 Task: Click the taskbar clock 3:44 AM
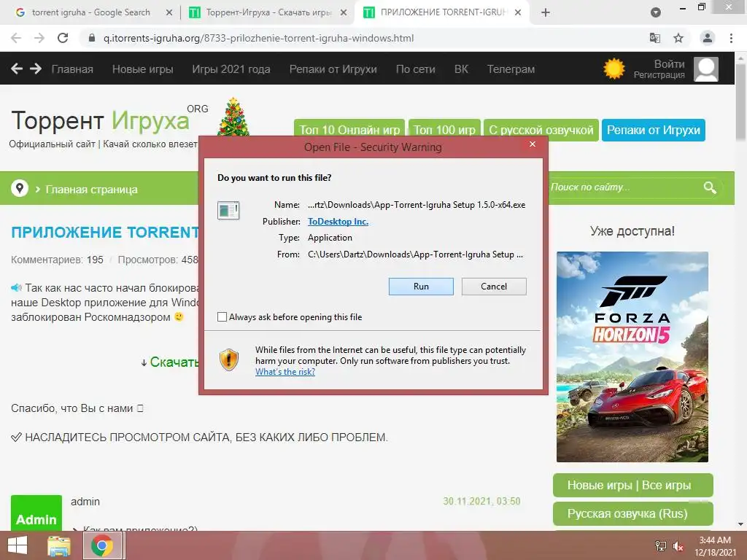tap(715, 540)
